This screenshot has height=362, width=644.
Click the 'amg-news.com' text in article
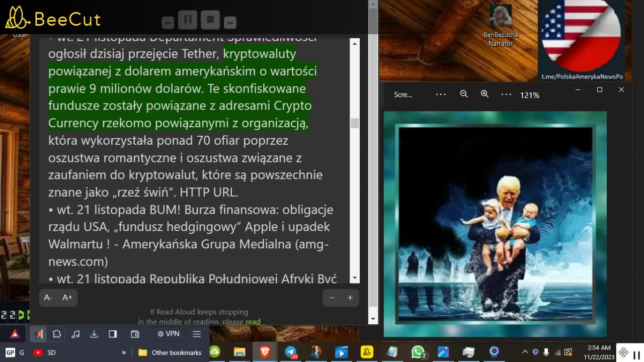click(188, 253)
